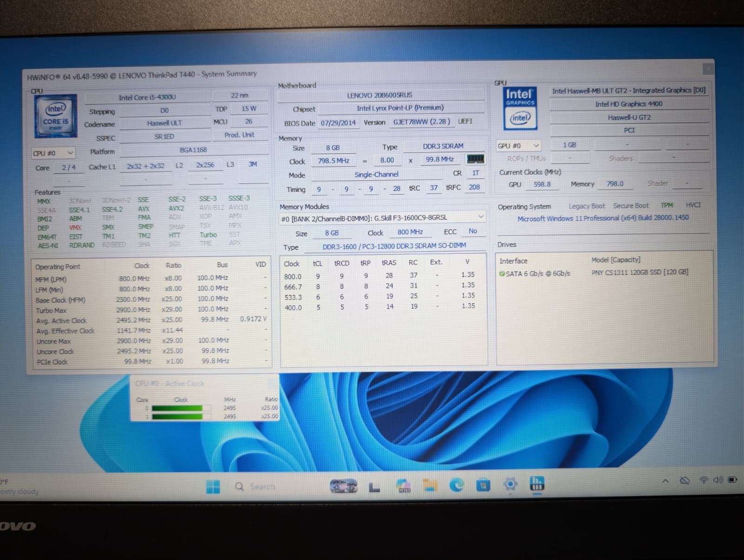
Task: Click the 0.9172 V VID value
Action: click(253, 319)
